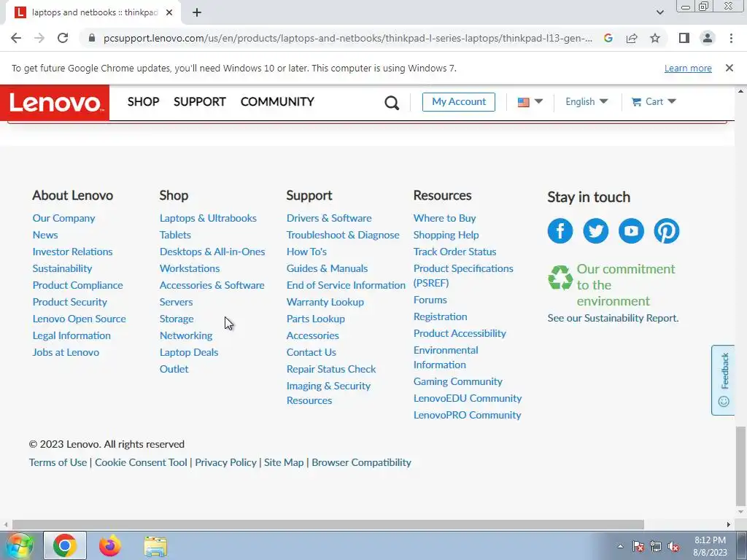The width and height of the screenshot is (747, 560).
Task: Go to Laptops & Ultrabooks
Action: coord(208,218)
